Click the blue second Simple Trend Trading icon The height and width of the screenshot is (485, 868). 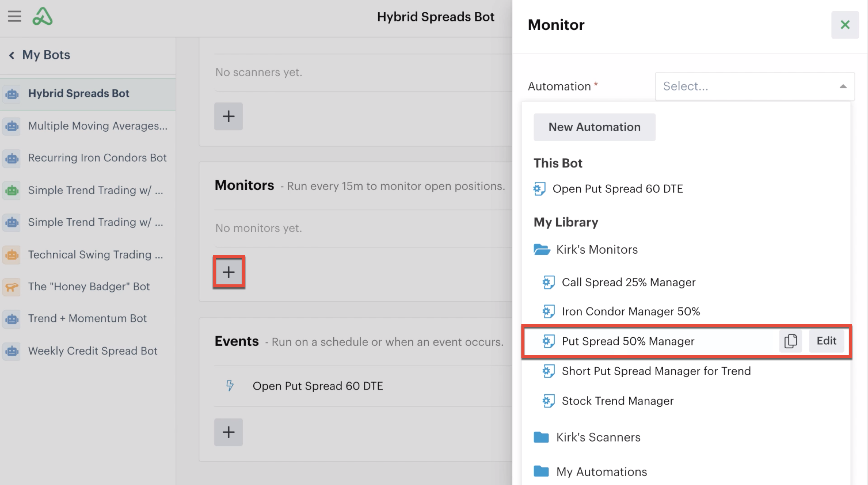pos(12,222)
